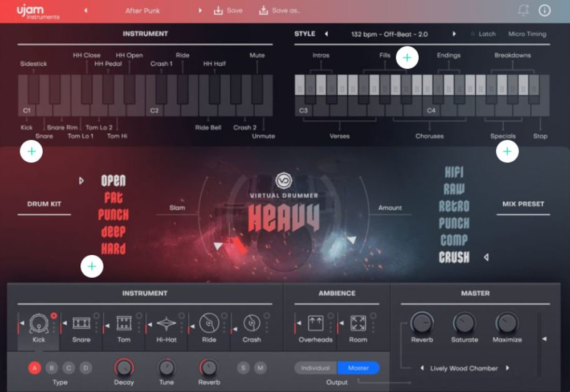
Task: Click the kick Decay knob
Action: (124, 367)
